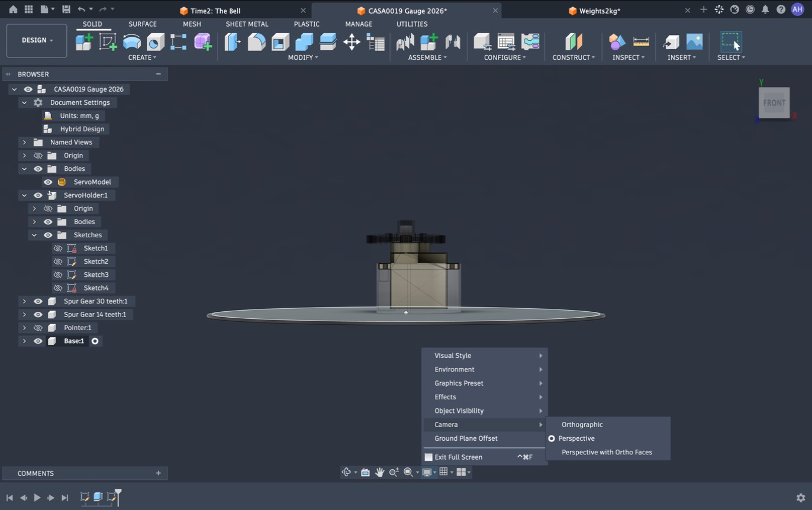This screenshot has height=510, width=812.
Task: Switch to Time2: The Bell document tab
Action: click(215, 11)
